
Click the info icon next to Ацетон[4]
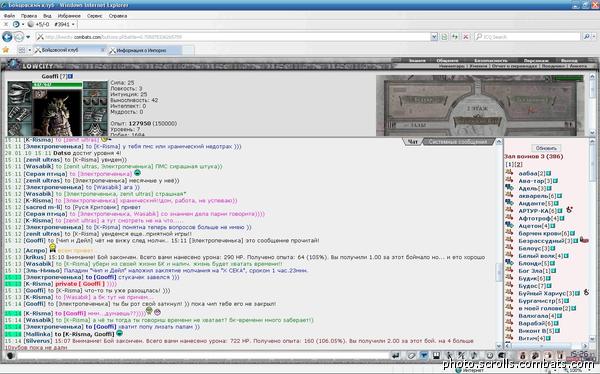(553, 226)
